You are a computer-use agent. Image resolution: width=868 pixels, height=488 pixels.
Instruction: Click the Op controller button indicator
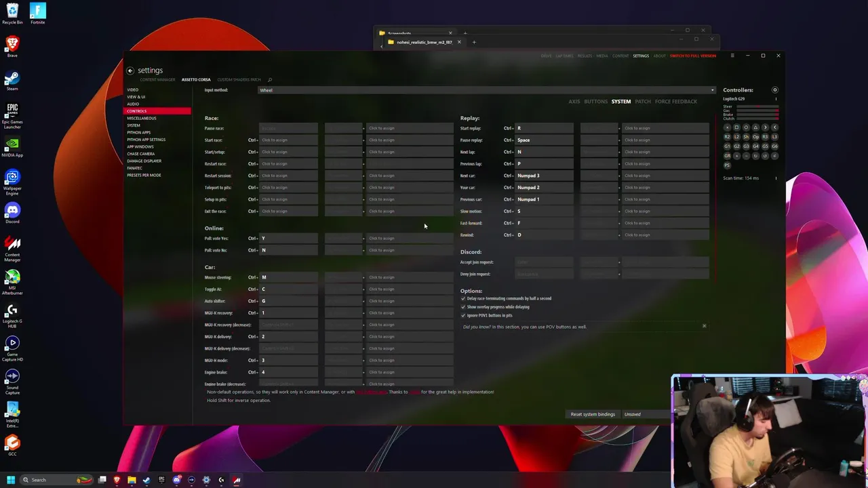755,137
